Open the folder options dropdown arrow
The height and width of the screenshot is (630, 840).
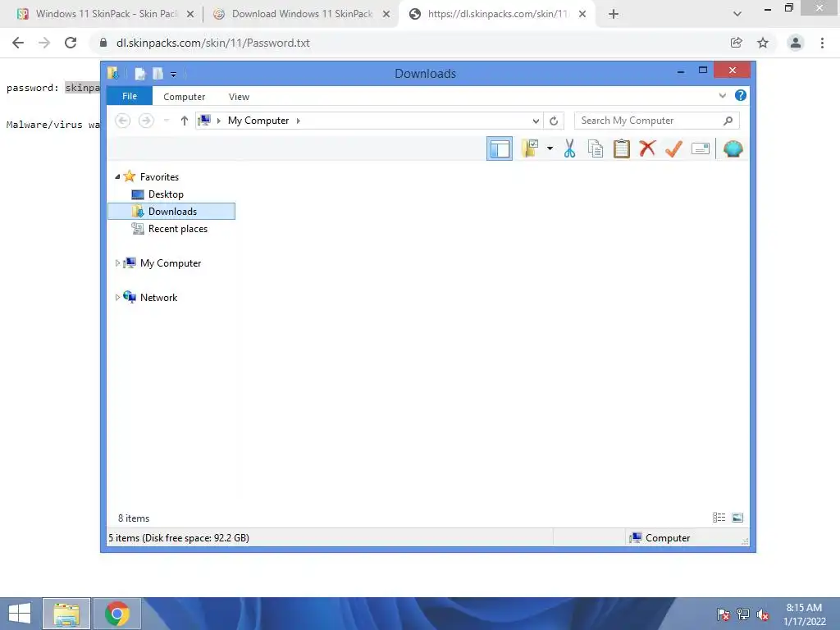pyautogui.click(x=550, y=148)
